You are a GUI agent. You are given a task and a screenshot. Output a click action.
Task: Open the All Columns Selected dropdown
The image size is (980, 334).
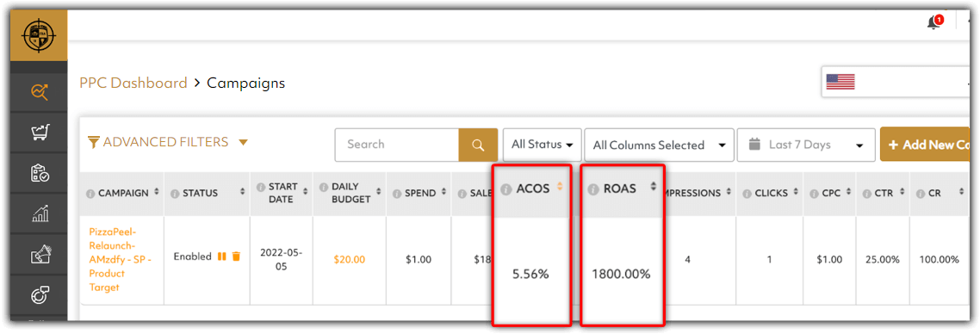(x=659, y=145)
